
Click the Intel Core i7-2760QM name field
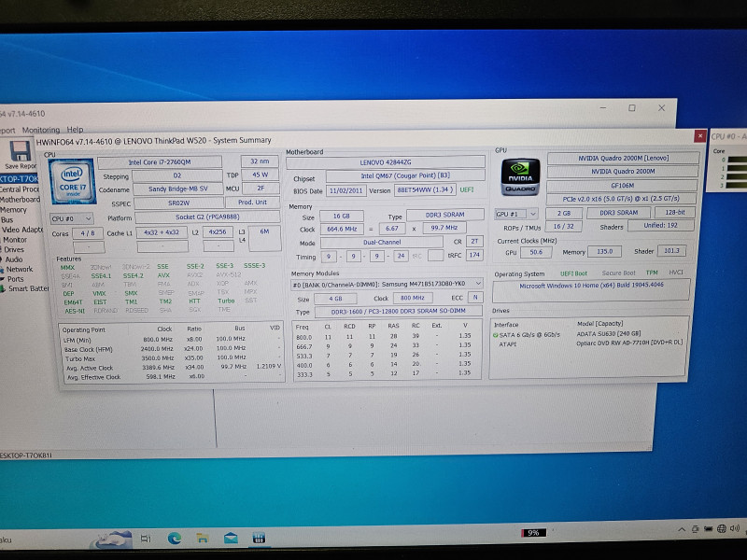160,162
